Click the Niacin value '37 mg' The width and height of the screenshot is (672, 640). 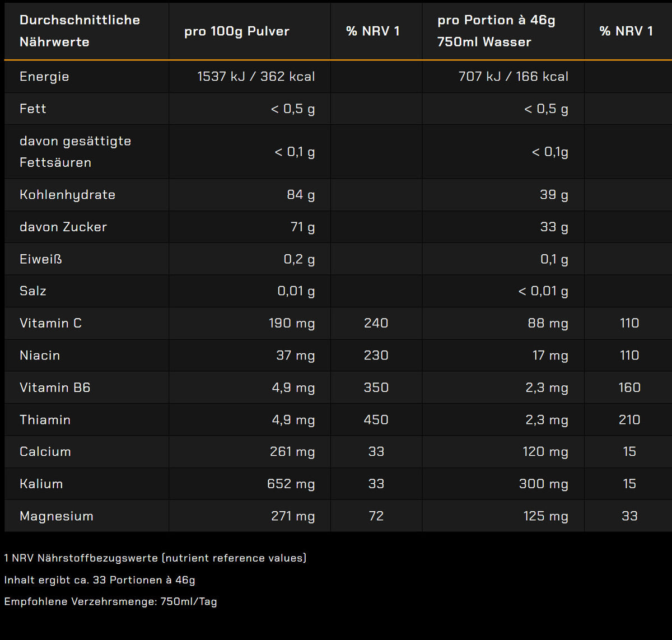(x=296, y=356)
